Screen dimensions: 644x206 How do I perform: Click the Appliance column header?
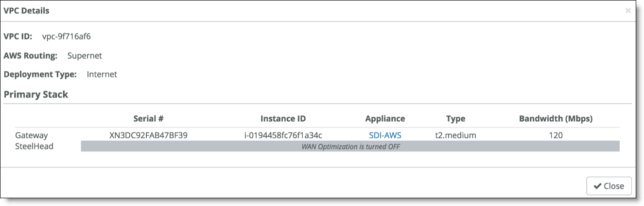pyautogui.click(x=385, y=118)
